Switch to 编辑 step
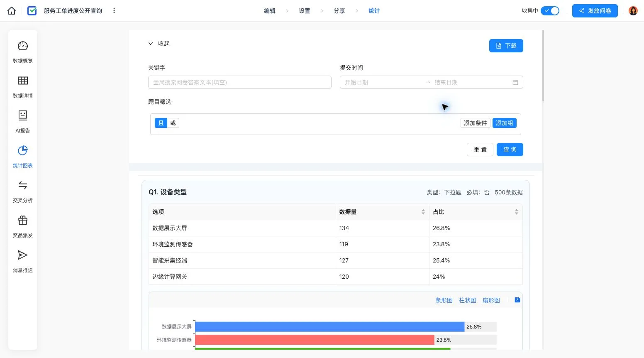644x358 pixels. (270, 11)
